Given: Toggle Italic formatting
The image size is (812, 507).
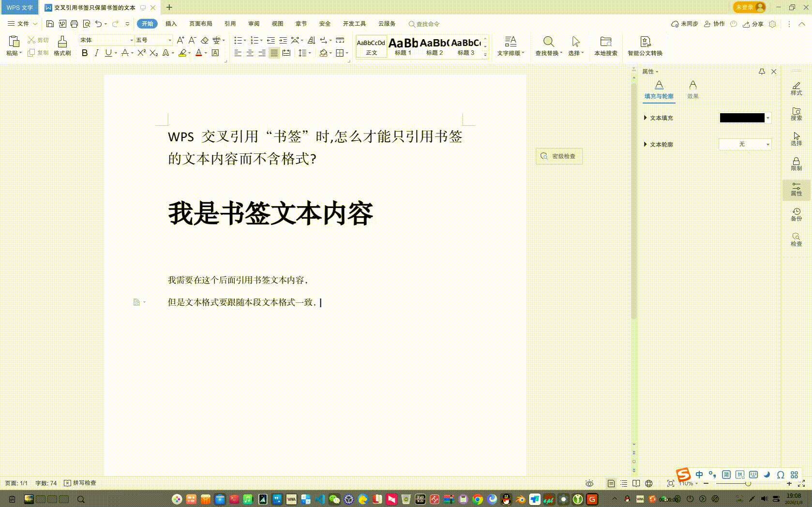Looking at the screenshot, I should 97,53.
